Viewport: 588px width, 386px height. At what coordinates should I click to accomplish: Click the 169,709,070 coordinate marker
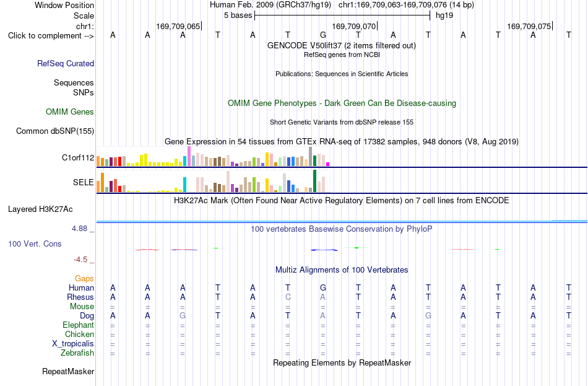pos(354,26)
